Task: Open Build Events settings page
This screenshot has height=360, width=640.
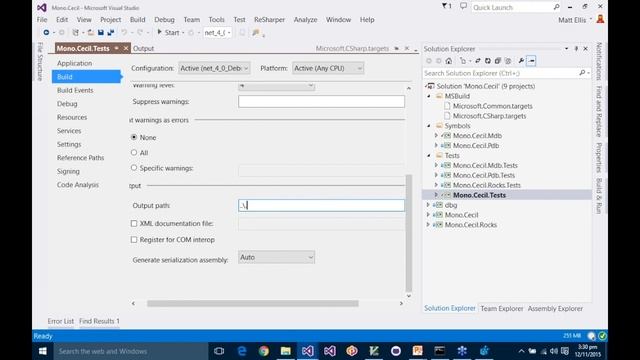Action: click(x=75, y=90)
